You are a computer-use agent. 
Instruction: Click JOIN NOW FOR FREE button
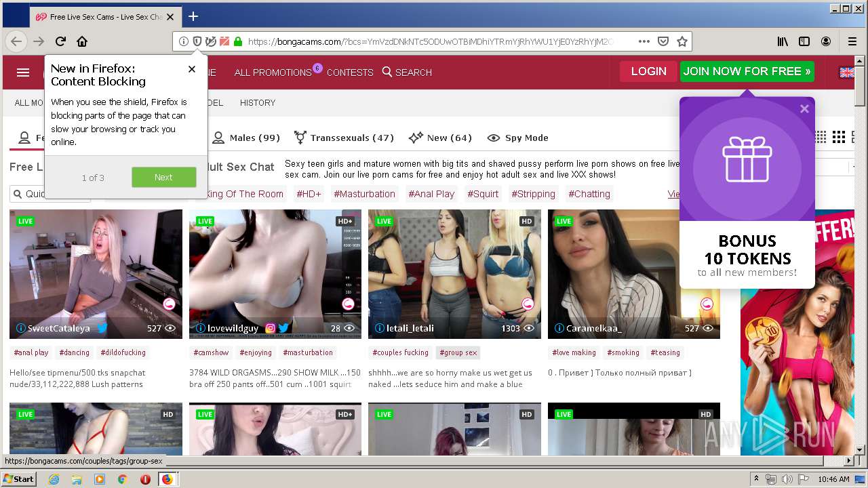(747, 71)
